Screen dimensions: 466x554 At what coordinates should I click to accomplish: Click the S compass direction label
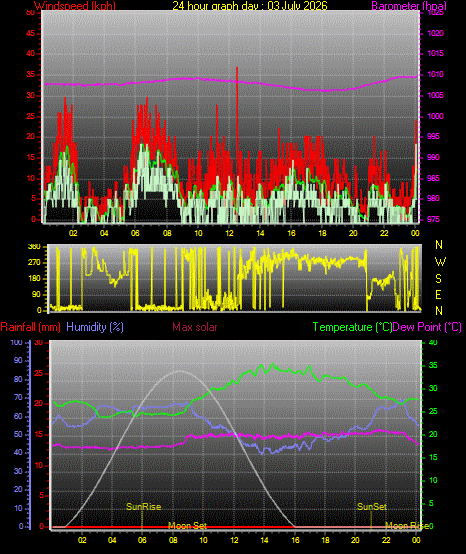(x=438, y=279)
